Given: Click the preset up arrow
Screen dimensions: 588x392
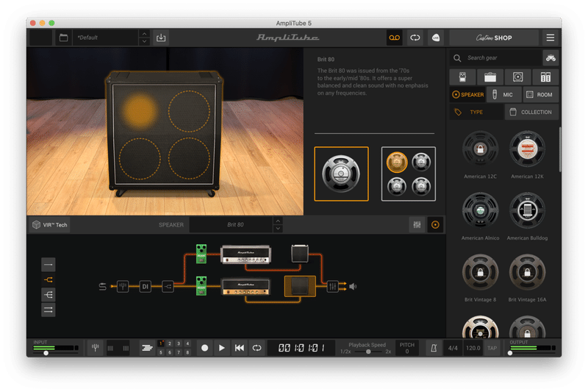Looking at the screenshot, I should (x=144, y=34).
